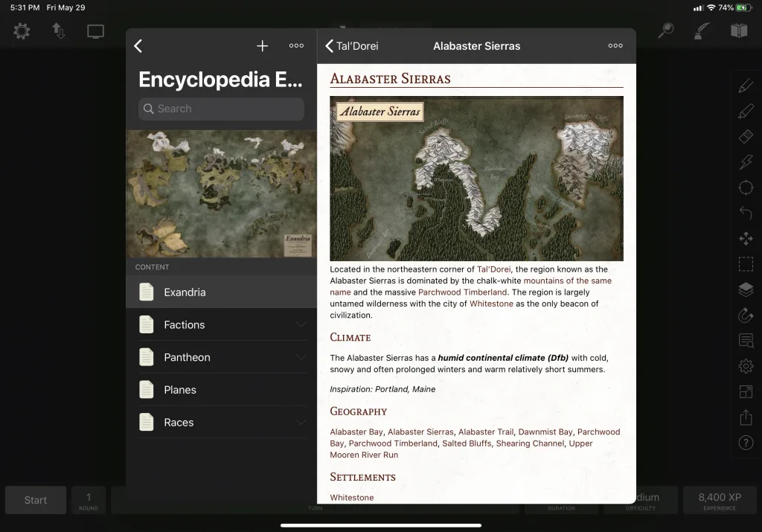Go back to Tal'Dorei in navigation bar

pyautogui.click(x=352, y=46)
